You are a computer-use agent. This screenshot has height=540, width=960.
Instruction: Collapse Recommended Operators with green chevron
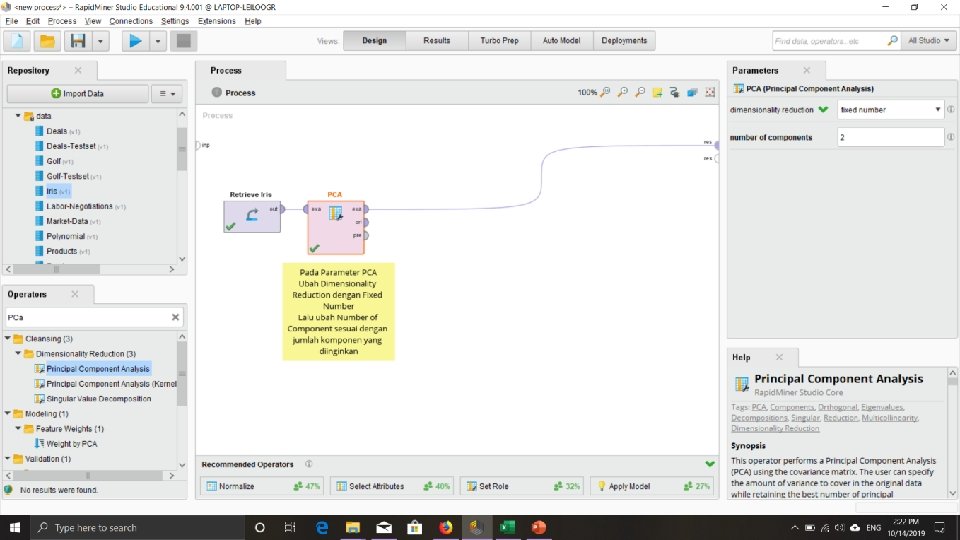[x=710, y=464]
